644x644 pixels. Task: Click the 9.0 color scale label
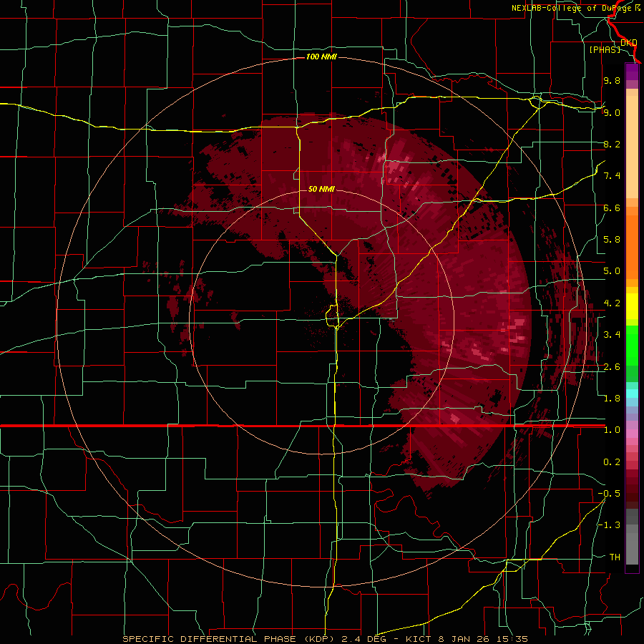[x=612, y=112]
